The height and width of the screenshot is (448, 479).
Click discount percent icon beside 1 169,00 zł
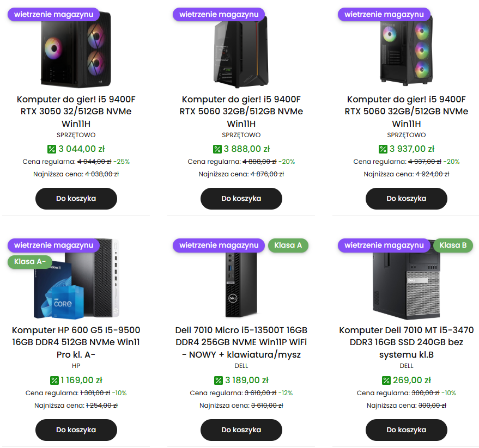(54, 381)
